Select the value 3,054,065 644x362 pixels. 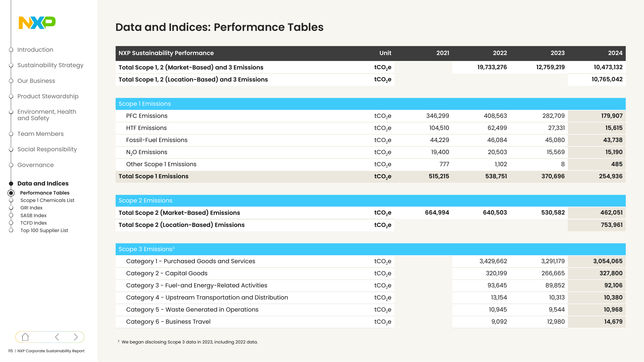(x=608, y=261)
